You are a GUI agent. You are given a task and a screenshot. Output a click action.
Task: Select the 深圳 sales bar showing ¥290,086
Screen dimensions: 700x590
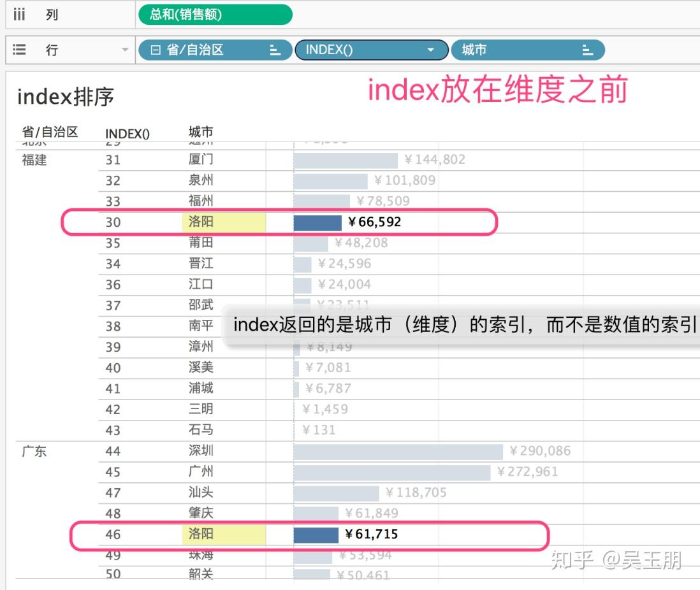395,450
